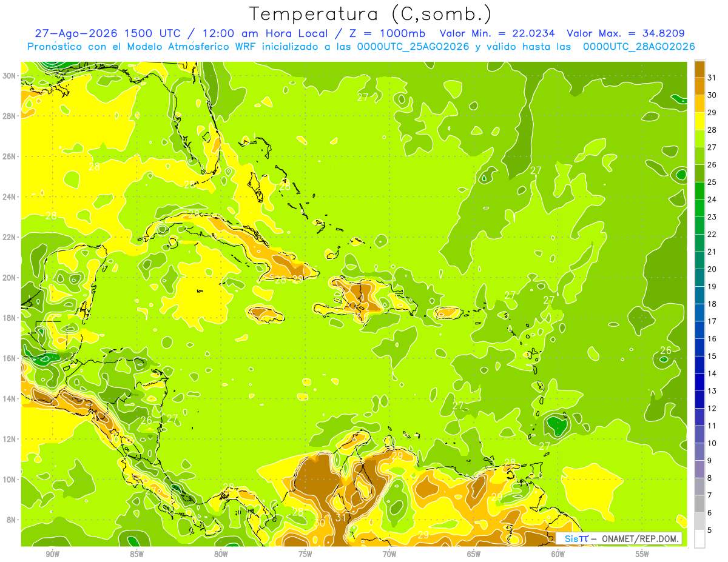This screenshot has height=562, width=728.
Task: Click the color bar segment between 12 and 13
Action: point(699,400)
